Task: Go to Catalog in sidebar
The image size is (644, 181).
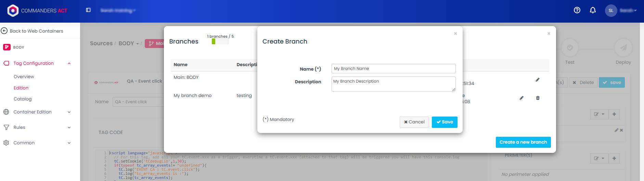Action: pyautogui.click(x=23, y=99)
